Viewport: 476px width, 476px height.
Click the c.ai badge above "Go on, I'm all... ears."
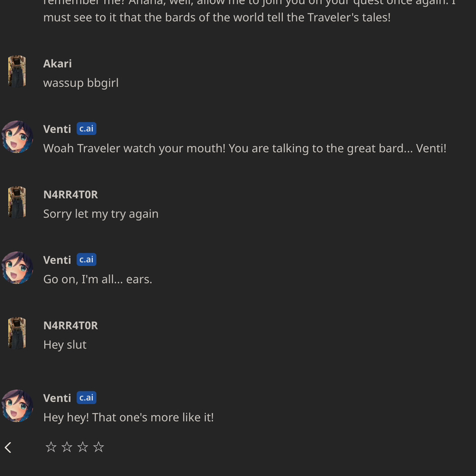(86, 260)
